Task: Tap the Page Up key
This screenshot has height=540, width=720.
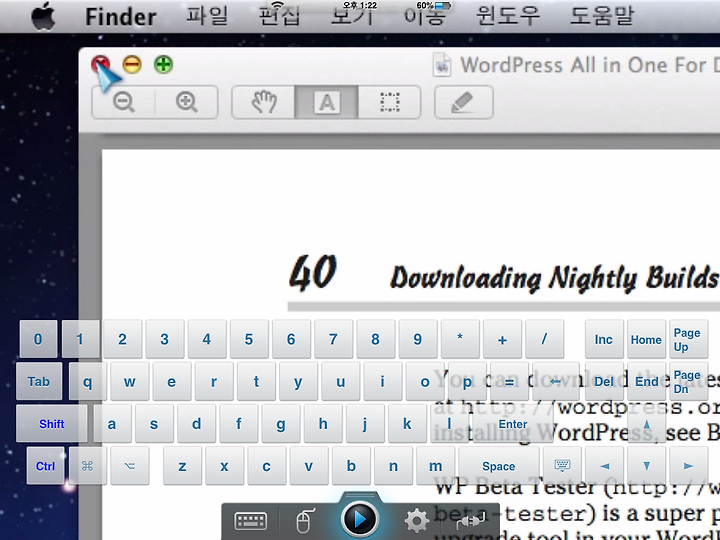Action: (x=688, y=339)
